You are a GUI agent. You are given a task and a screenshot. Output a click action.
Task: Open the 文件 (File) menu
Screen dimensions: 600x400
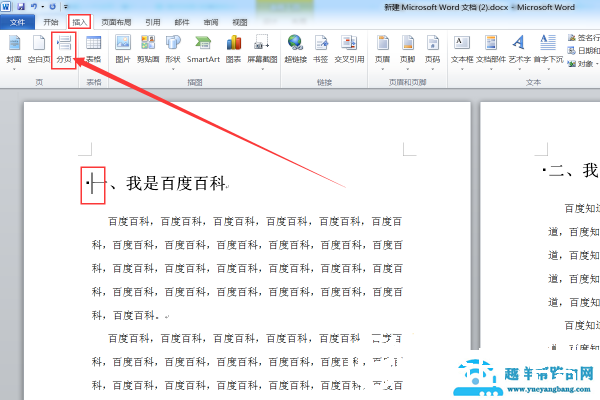(17, 22)
